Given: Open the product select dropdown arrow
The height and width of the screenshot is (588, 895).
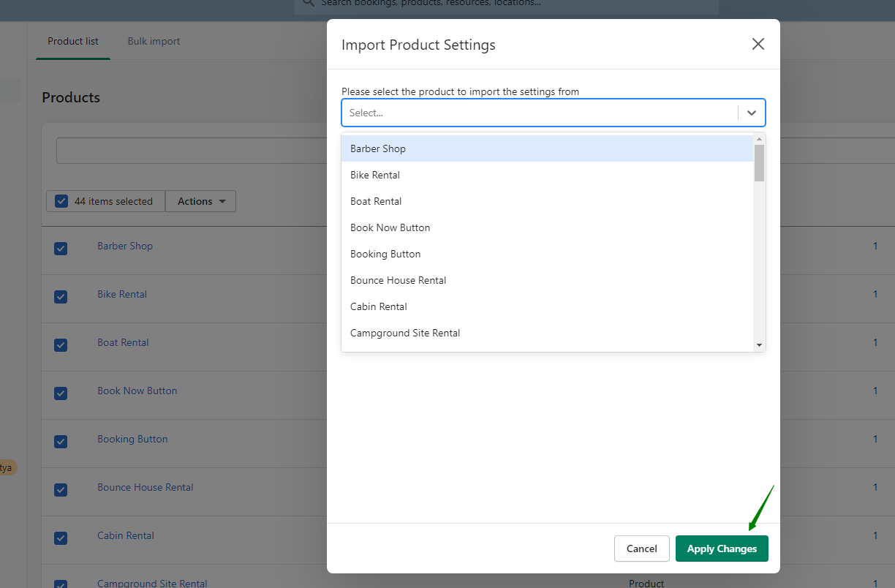Looking at the screenshot, I should tap(752, 113).
